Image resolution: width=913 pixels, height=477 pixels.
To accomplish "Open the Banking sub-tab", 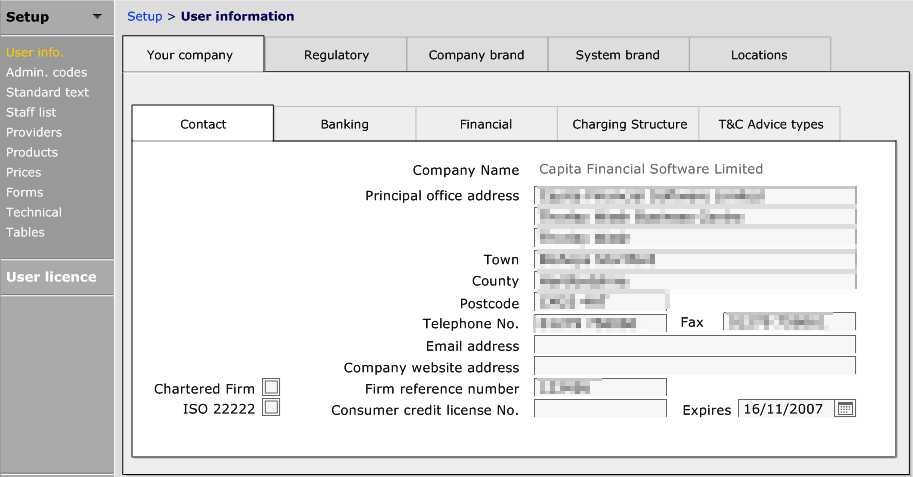I will click(344, 124).
